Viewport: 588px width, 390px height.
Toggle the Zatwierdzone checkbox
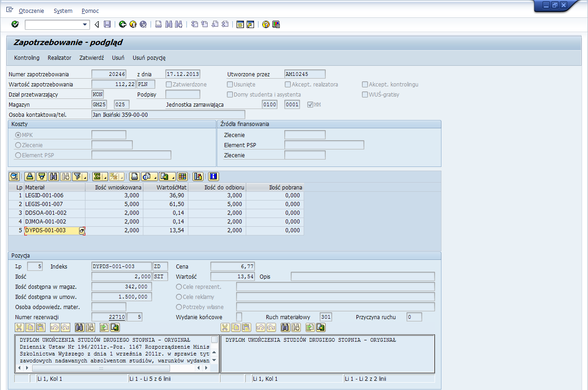click(x=169, y=85)
